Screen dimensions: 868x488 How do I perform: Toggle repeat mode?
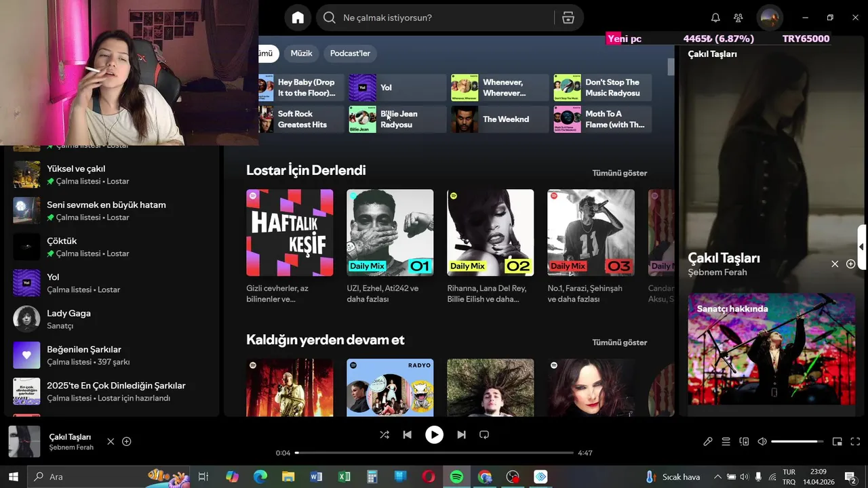tap(484, 434)
